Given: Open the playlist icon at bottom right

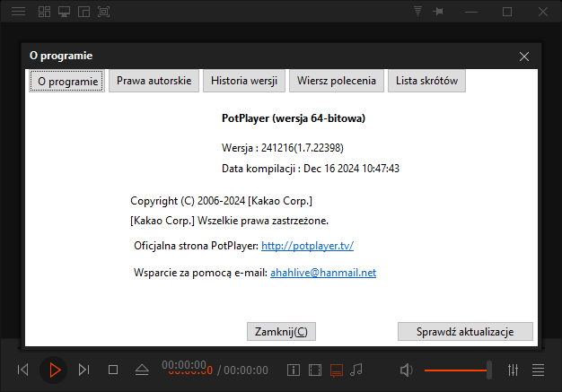Looking at the screenshot, I should [538, 370].
